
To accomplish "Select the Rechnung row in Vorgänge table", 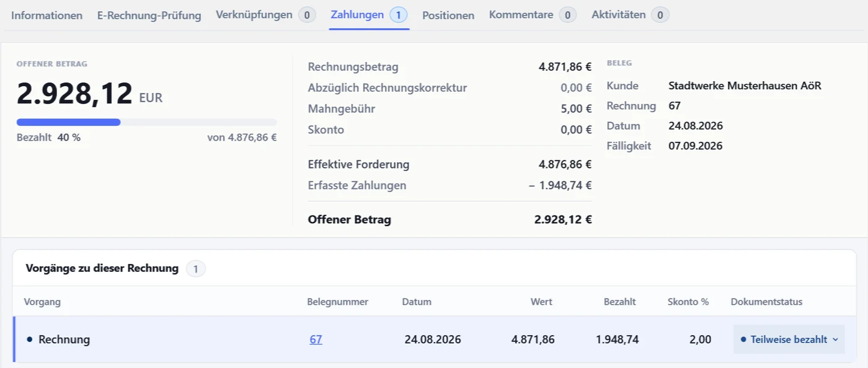I will (434, 340).
